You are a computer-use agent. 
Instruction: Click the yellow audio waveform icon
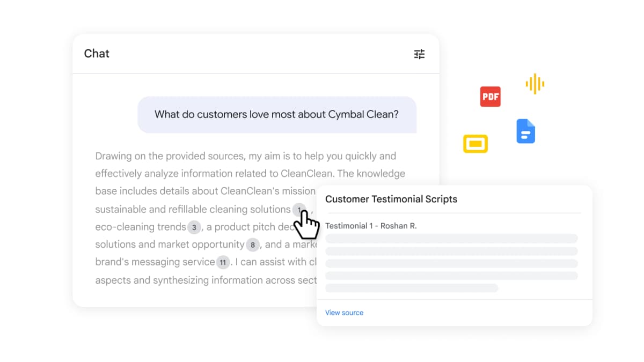tap(535, 84)
